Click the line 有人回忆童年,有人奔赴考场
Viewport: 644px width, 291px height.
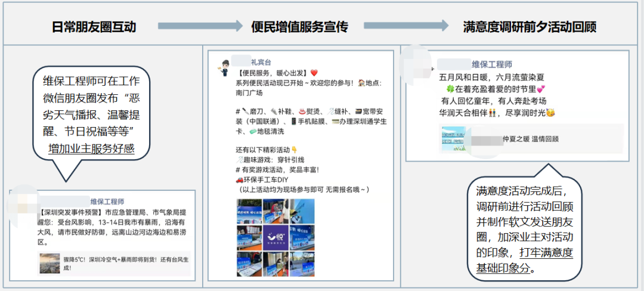click(494, 101)
